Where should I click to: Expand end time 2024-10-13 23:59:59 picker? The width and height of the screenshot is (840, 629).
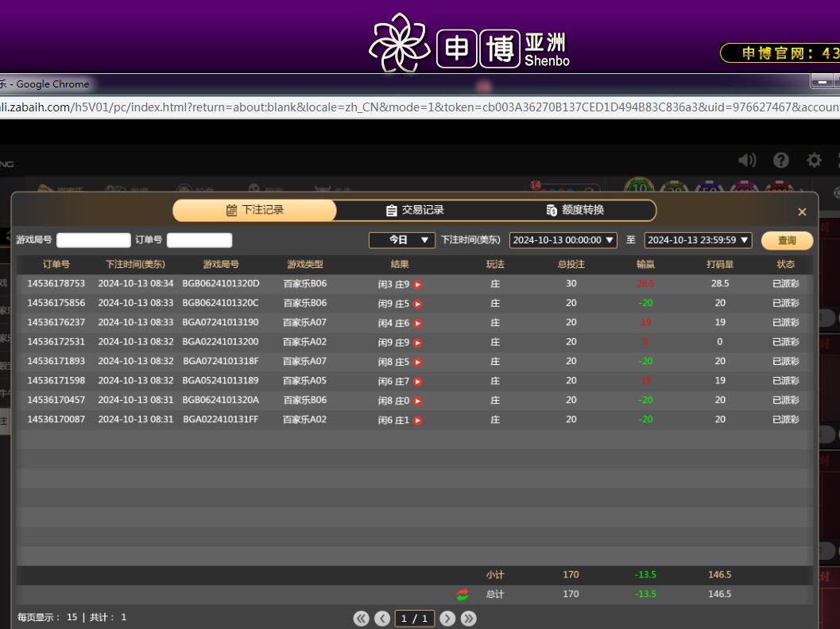698,239
